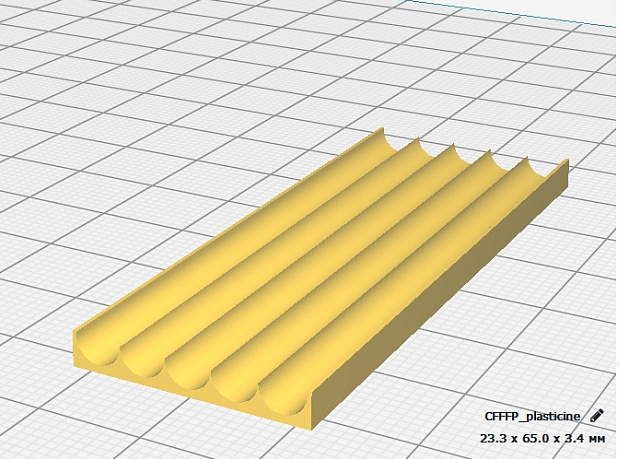Click the pencil rename icon beside CFFFP_plasticine

point(597,416)
